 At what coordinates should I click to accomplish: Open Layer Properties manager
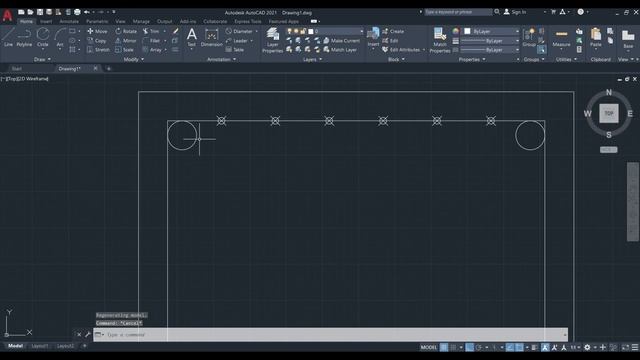272,40
